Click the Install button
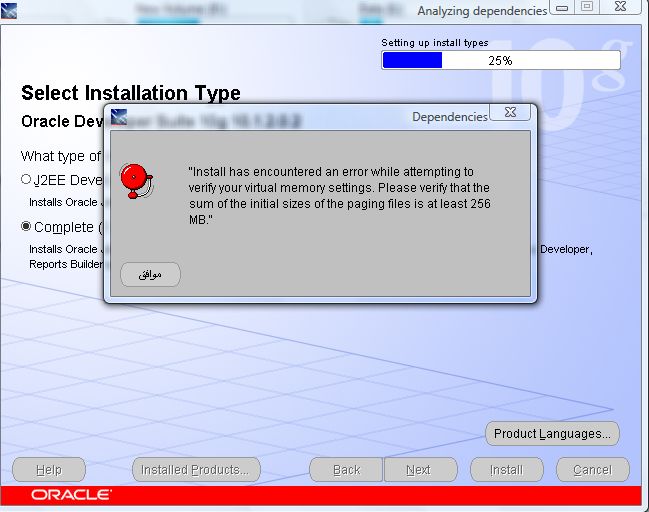Viewport: 649px width, 512px height. coord(506,470)
